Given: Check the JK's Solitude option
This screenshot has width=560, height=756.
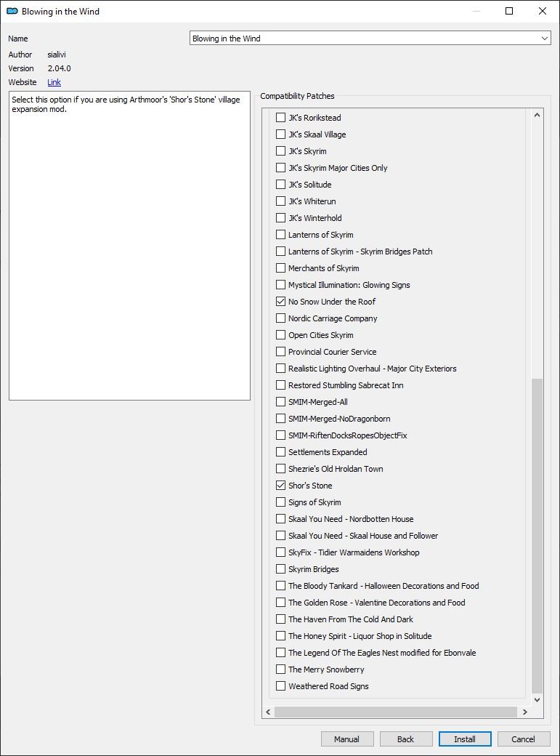Looking at the screenshot, I should point(280,185).
